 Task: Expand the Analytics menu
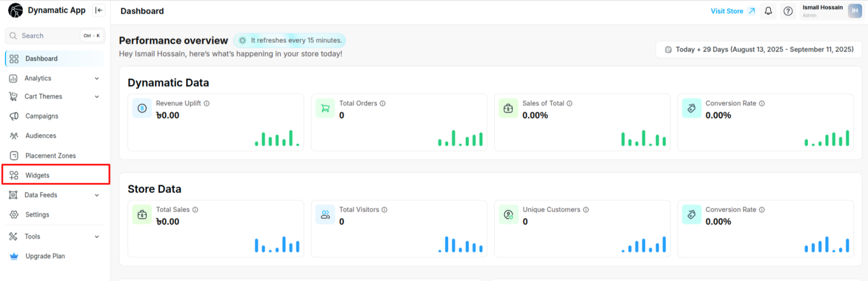pos(97,78)
